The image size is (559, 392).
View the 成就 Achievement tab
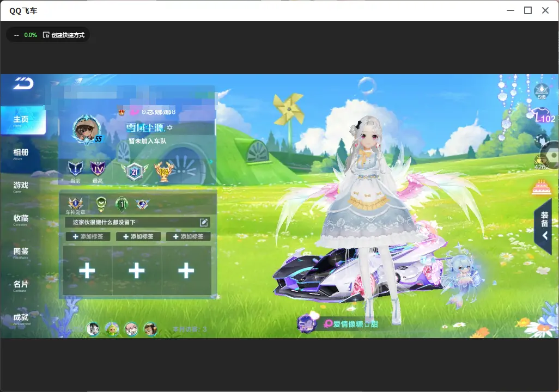[x=21, y=319]
